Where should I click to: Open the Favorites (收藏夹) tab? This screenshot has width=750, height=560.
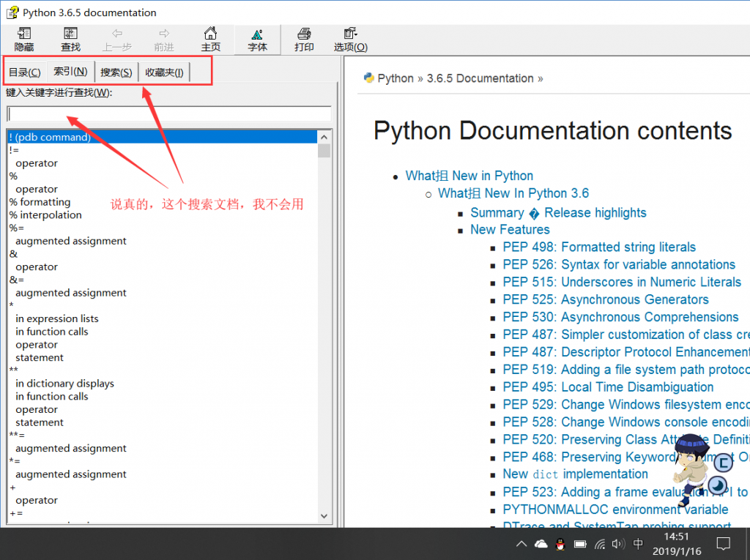point(164,72)
